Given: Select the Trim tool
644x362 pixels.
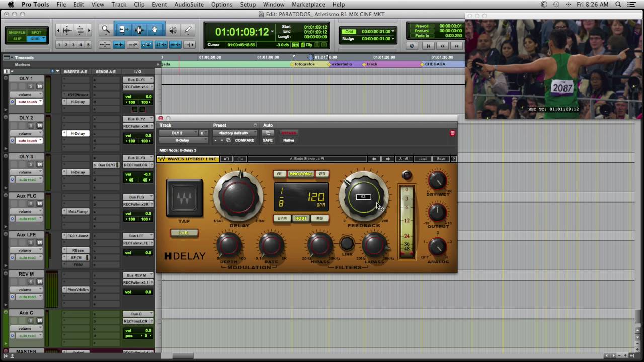Looking at the screenshot, I should (x=122, y=30).
